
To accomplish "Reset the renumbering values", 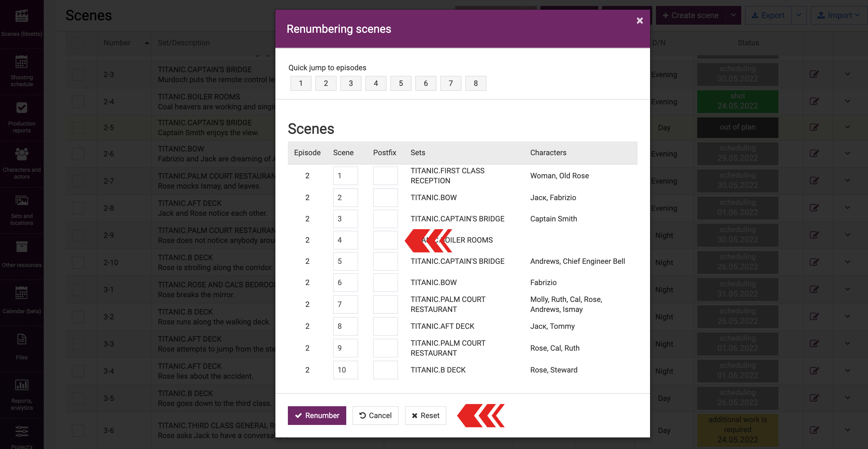I will (x=425, y=416).
